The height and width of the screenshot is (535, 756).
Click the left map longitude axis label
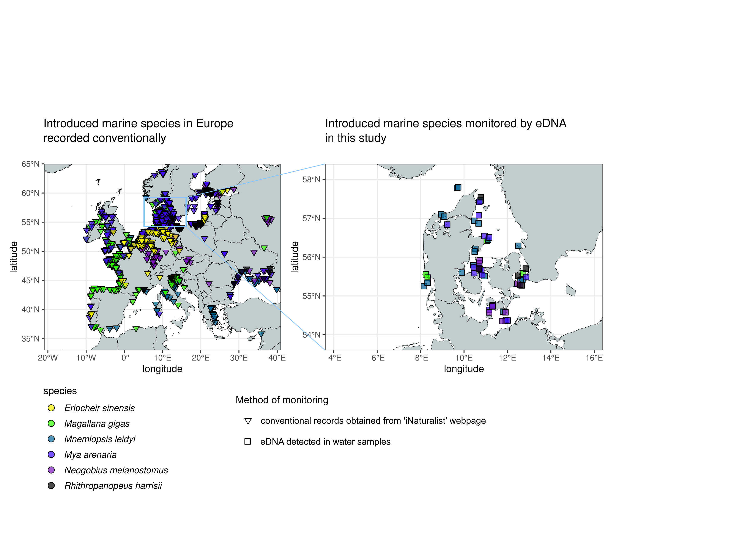(162, 369)
